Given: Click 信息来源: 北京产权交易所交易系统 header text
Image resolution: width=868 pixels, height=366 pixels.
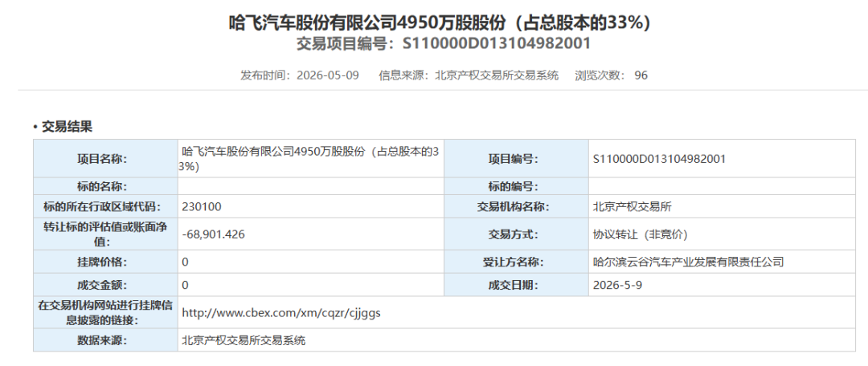Looking at the screenshot, I should tap(469, 75).
